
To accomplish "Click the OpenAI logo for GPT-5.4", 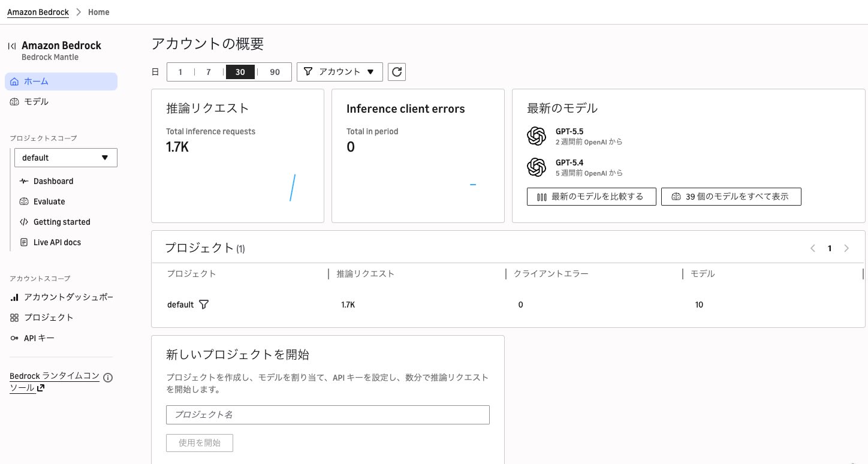I will click(x=537, y=167).
